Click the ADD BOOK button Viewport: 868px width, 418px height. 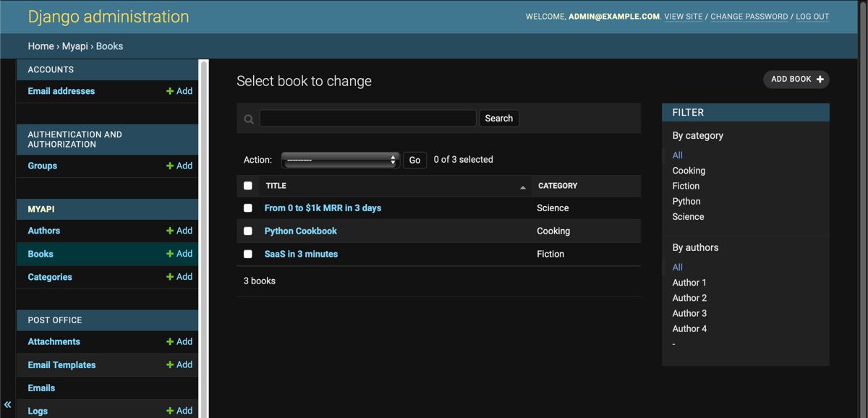tap(796, 80)
